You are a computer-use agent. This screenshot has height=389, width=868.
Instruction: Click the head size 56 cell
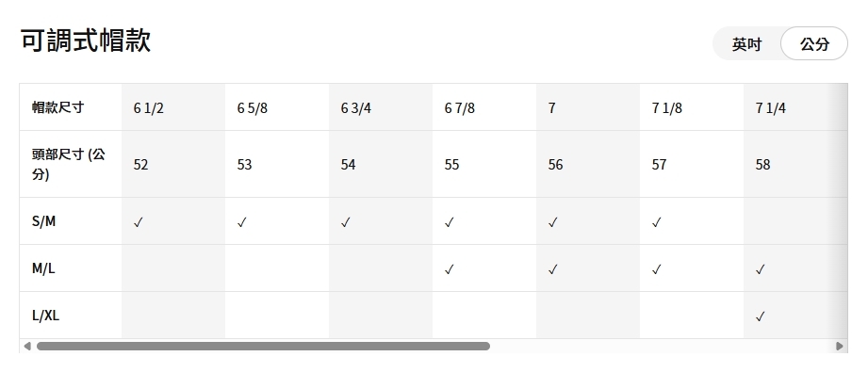point(556,165)
